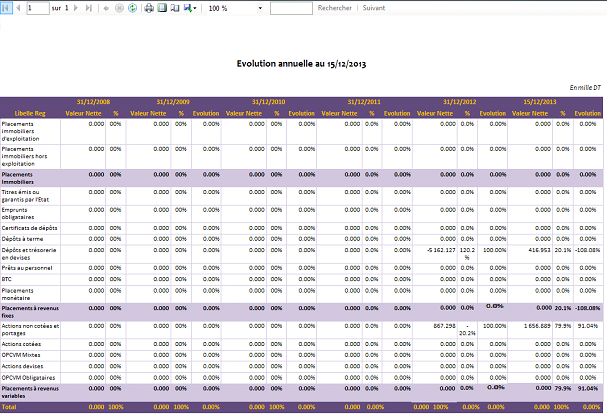Open the export save dropdown
The width and height of the screenshot is (608, 416).
[190, 8]
